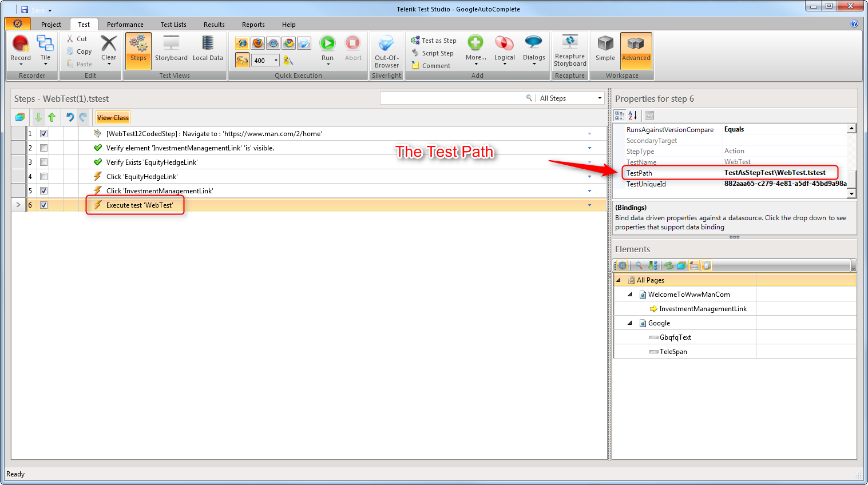Open the More... add steps menu
This screenshot has width=868, height=485.
pos(476,50)
